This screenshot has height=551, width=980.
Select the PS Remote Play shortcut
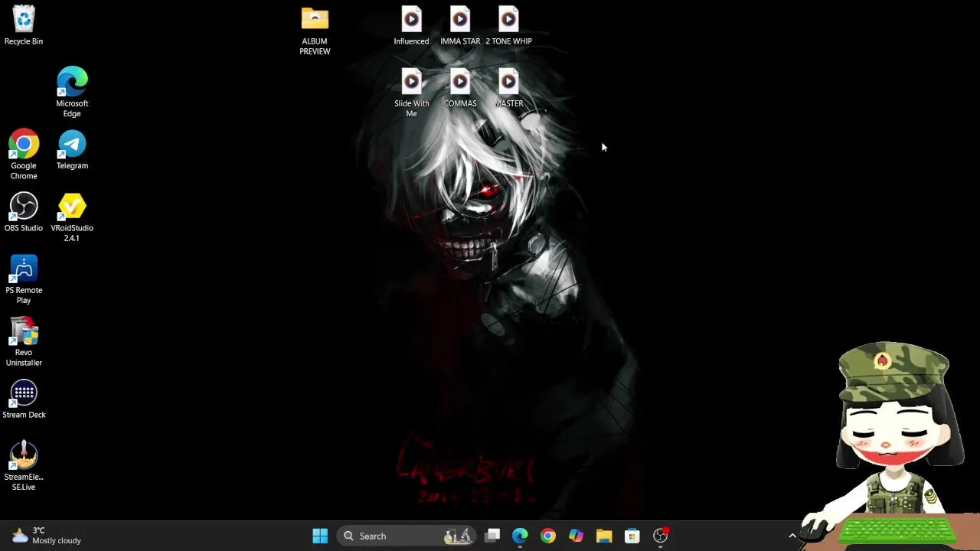point(24,279)
